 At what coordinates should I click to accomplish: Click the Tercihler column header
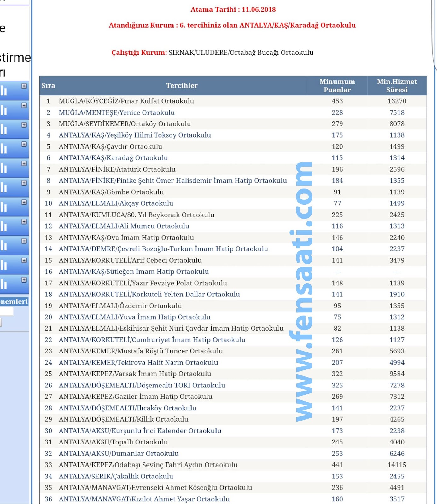[182, 86]
